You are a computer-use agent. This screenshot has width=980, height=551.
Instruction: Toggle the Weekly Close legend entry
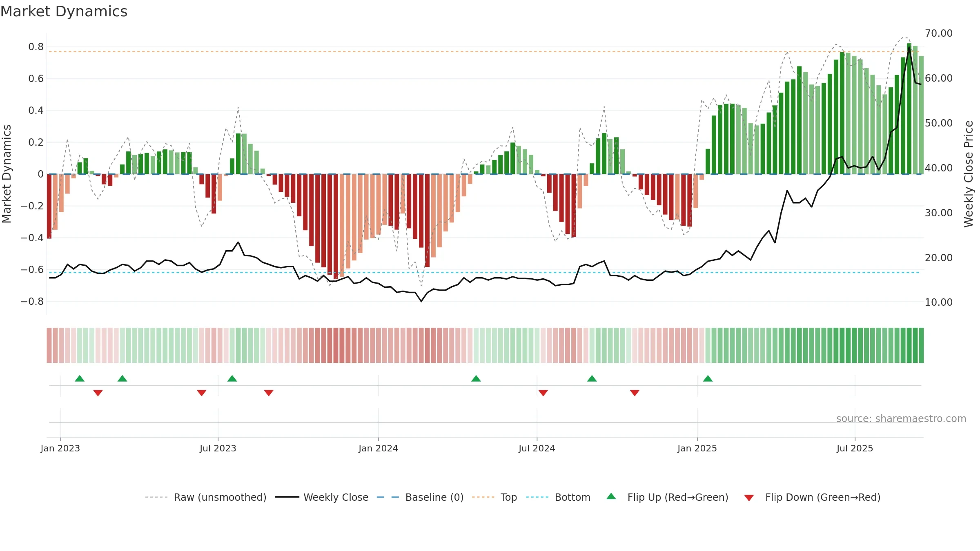coord(321,497)
